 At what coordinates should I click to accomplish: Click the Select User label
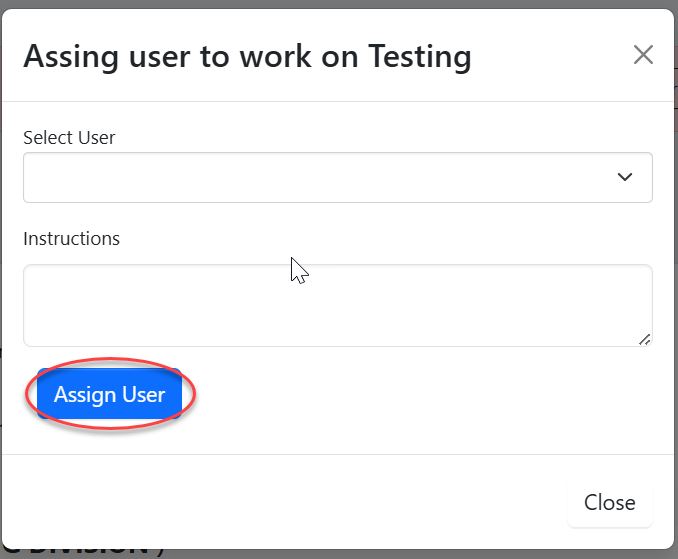click(69, 137)
